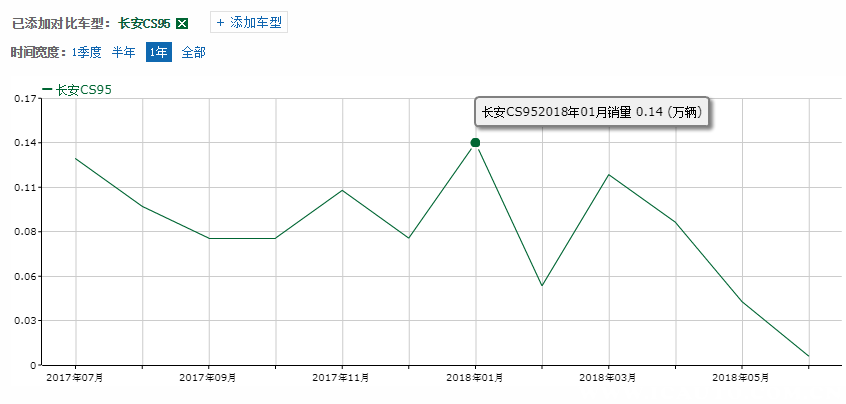Click the lowest point at line's right end
The height and width of the screenshot is (404, 846).
click(x=808, y=355)
